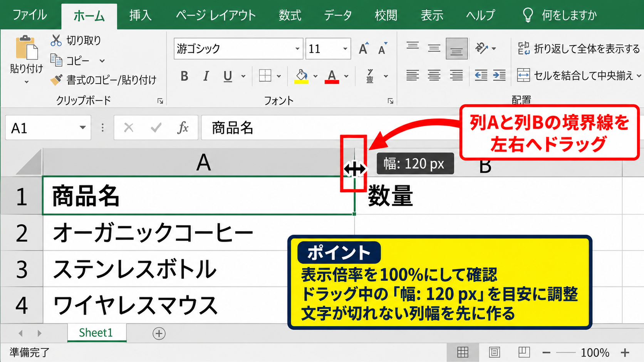Click the middle align icon
Image resolution: width=644 pixels, height=362 pixels.
[x=434, y=48]
